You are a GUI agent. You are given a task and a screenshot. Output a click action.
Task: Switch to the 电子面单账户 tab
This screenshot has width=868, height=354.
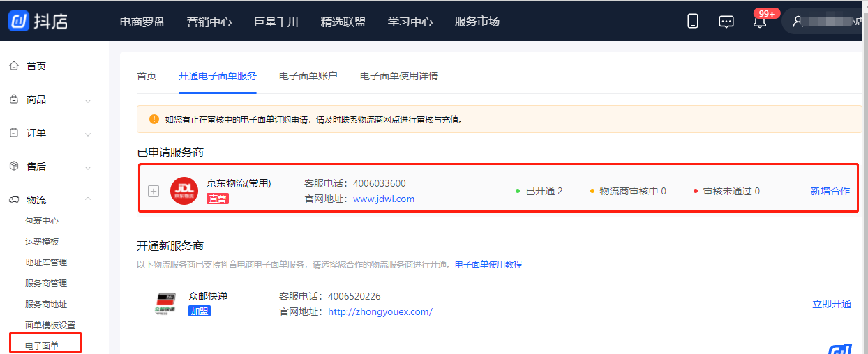coord(308,76)
